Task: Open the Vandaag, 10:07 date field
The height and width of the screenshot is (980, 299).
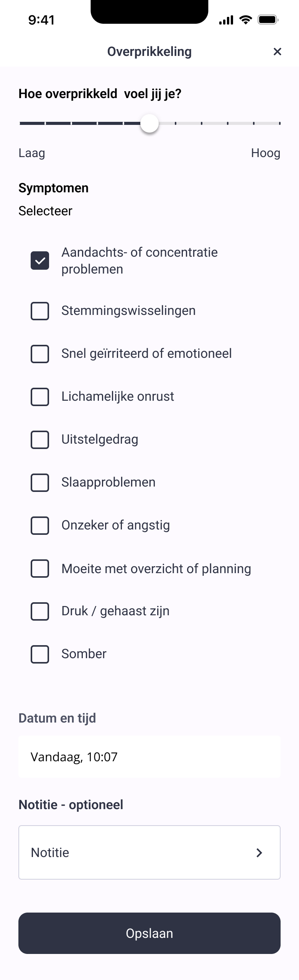Action: click(149, 757)
